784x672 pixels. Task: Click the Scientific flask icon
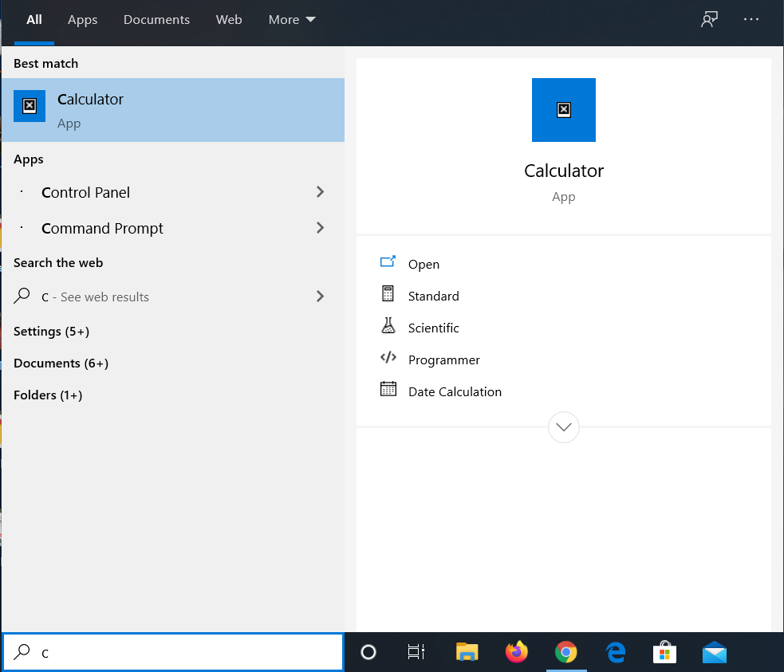pyautogui.click(x=388, y=325)
